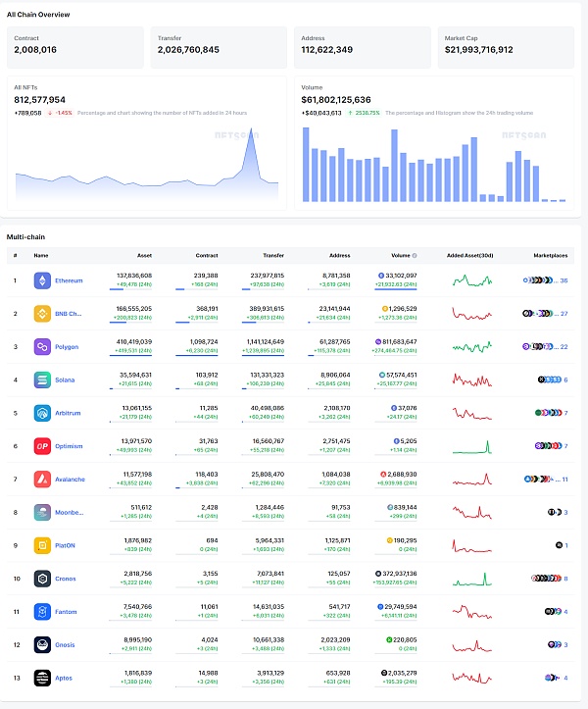Click marketplace icons in BNB Chain row
The image size is (588, 709).
click(x=537, y=314)
